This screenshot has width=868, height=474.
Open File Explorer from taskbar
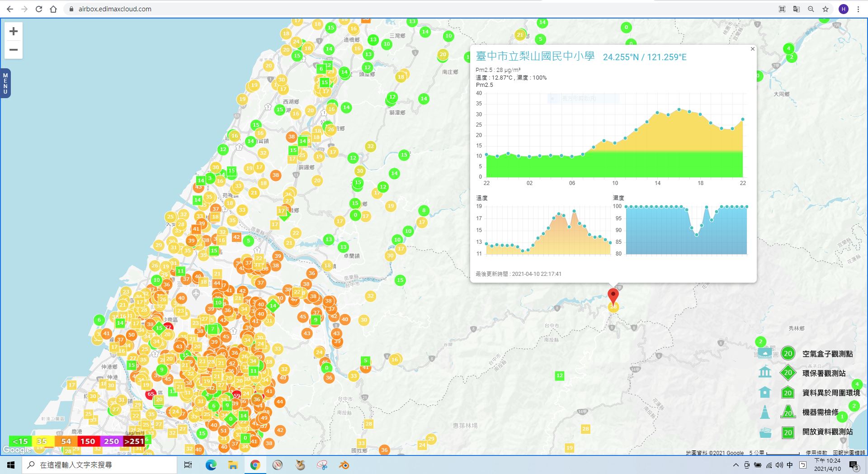coord(233,465)
